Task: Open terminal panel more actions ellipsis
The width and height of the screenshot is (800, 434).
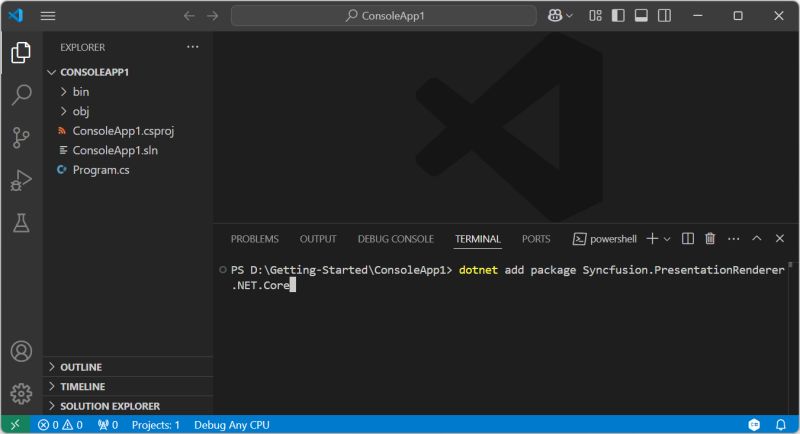Action: pos(734,239)
